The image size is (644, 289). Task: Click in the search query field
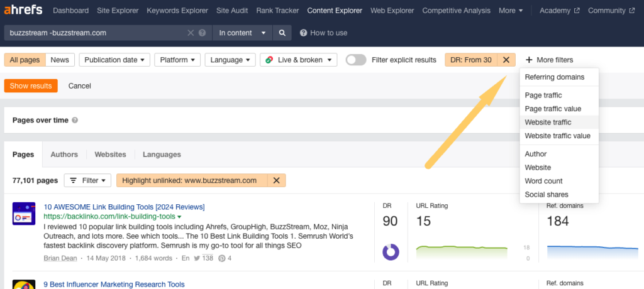coord(96,33)
